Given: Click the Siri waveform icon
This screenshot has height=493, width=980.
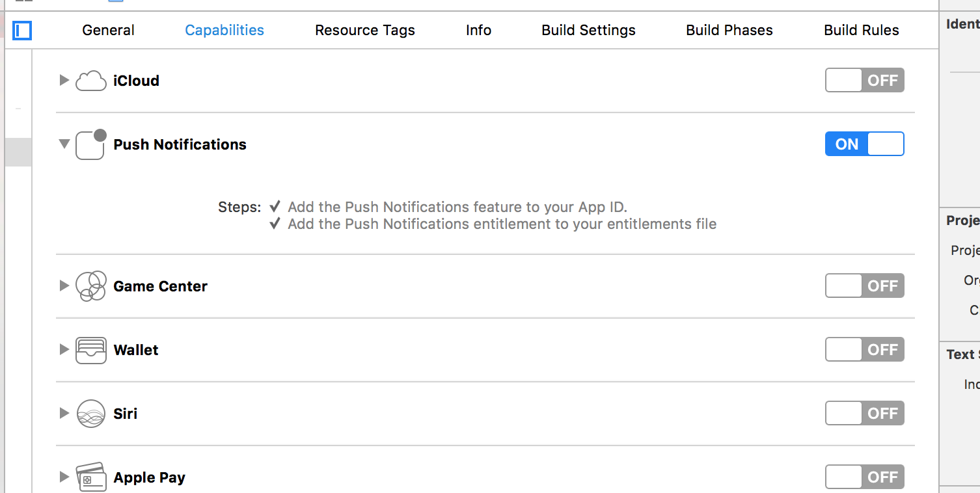Looking at the screenshot, I should tap(91, 413).
